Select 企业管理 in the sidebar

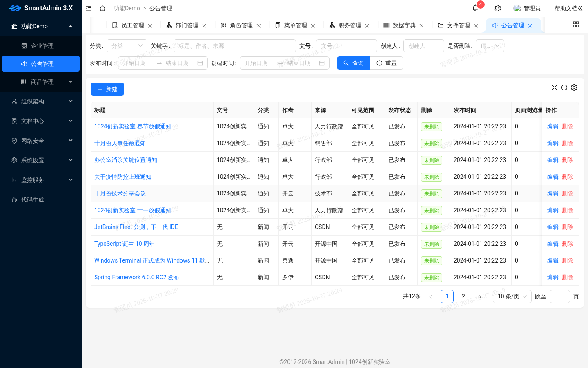(x=41, y=46)
